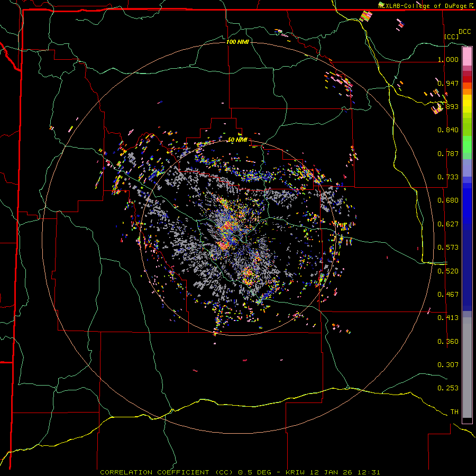
Task: Click the 0.413 scale label
Action: (x=448, y=318)
